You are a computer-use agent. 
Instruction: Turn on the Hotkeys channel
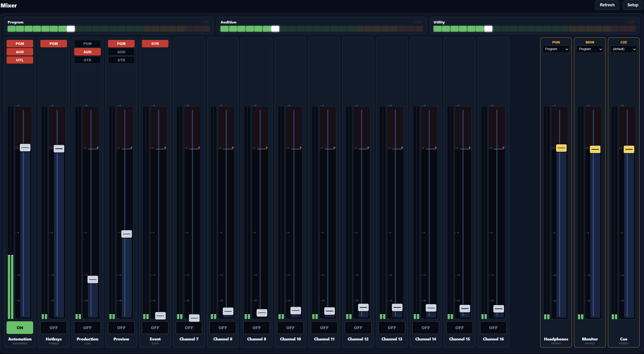[53, 327]
